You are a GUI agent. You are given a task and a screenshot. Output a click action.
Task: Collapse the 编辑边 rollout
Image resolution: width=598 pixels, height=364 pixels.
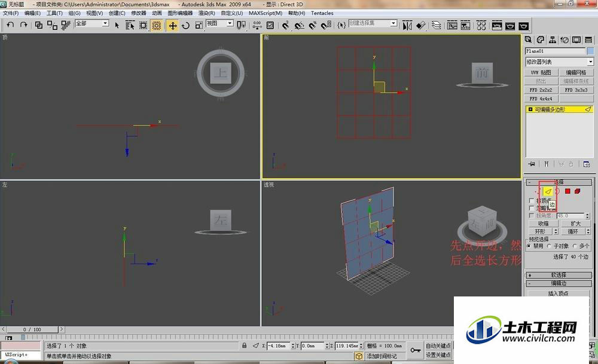(559, 283)
